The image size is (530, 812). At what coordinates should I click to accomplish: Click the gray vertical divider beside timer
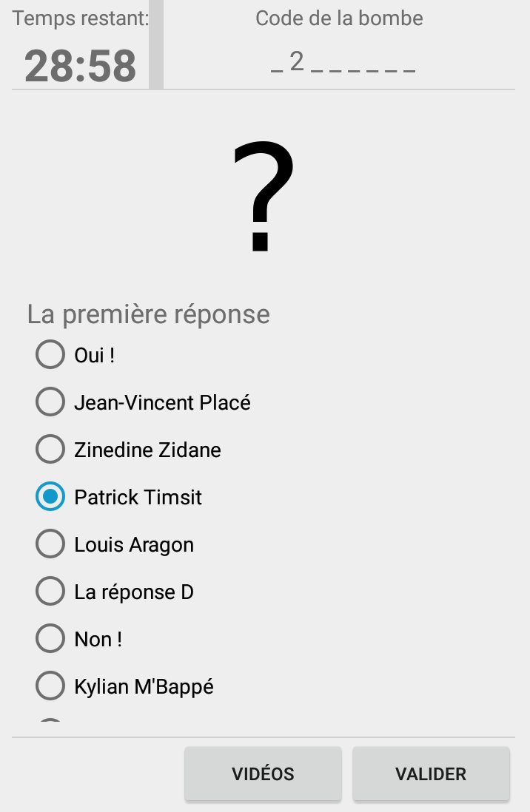tap(156, 44)
